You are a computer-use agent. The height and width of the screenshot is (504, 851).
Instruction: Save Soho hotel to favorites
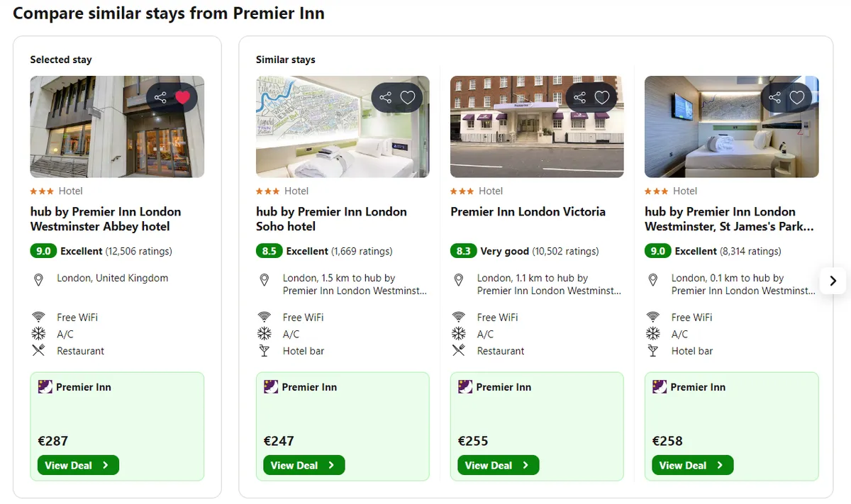408,98
